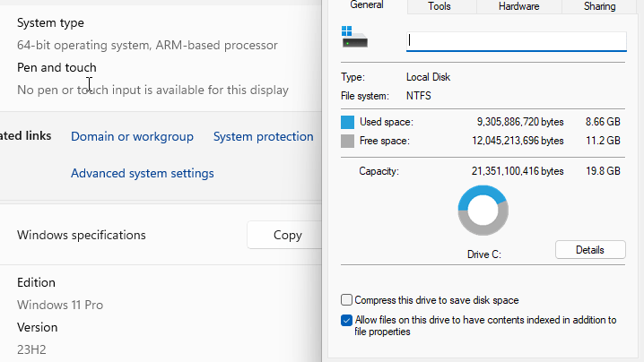The height and width of the screenshot is (362, 644).
Task: Uncheck Allow files to have contents indexed
Action: click(x=347, y=320)
